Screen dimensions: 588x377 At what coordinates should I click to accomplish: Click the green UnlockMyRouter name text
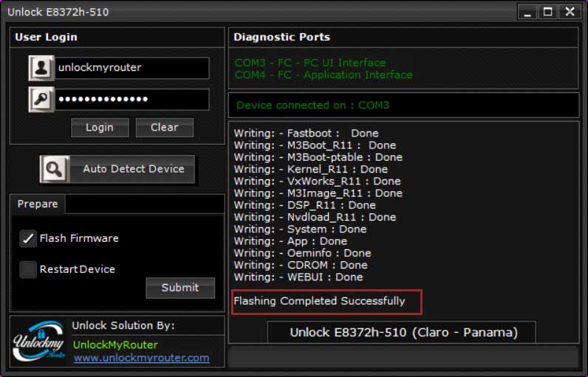click(115, 345)
